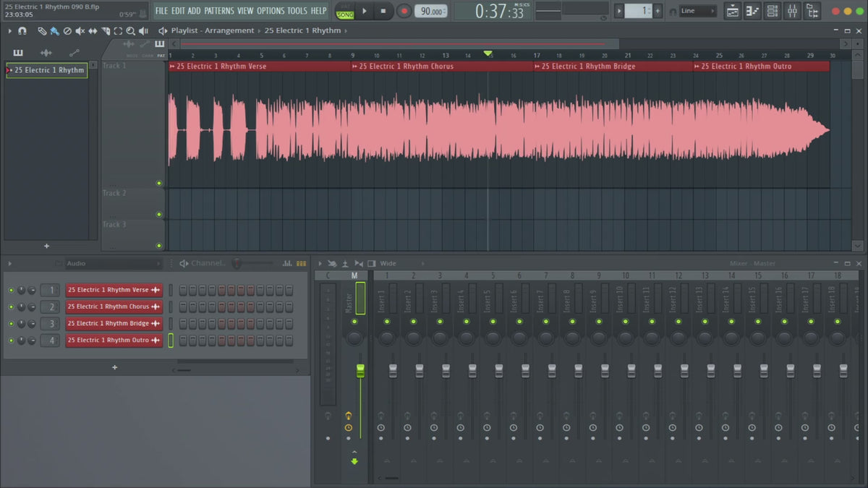This screenshot has width=868, height=488.
Task: Open the Playlist view icon
Action: point(733,11)
